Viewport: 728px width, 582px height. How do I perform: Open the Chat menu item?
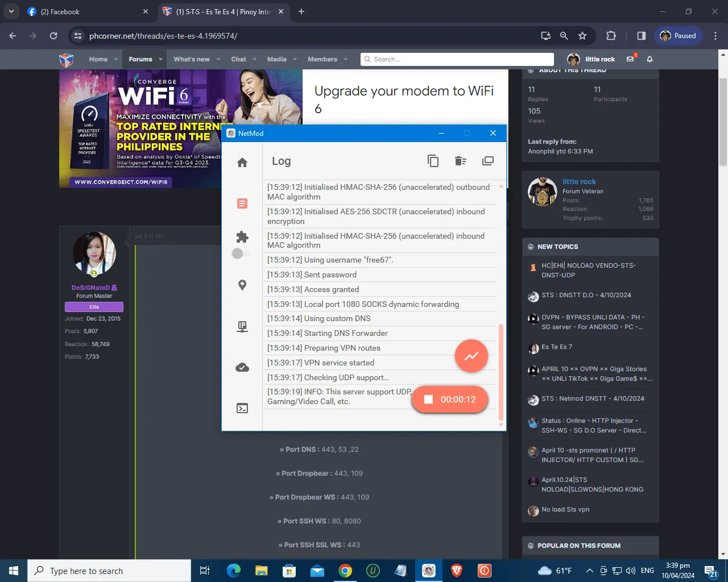pos(238,59)
